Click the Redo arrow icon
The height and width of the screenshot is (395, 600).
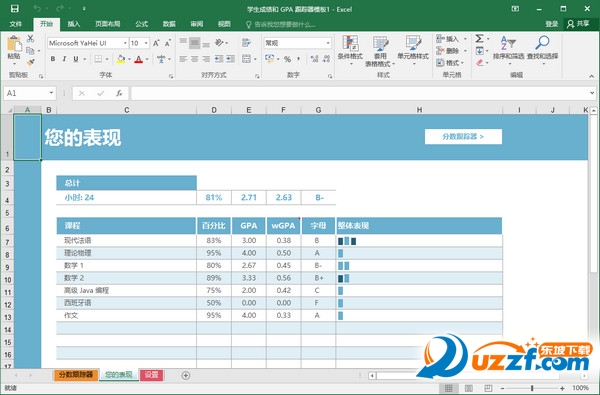(60, 8)
